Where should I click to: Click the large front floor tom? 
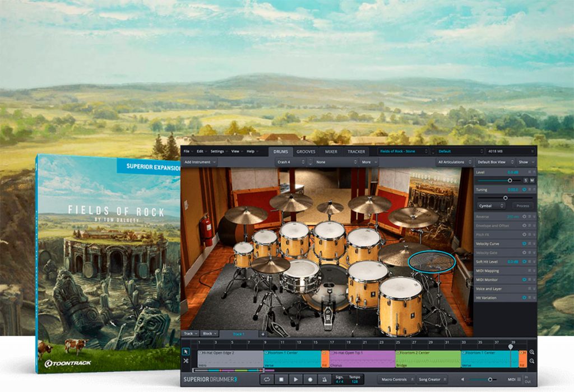coord(400,305)
